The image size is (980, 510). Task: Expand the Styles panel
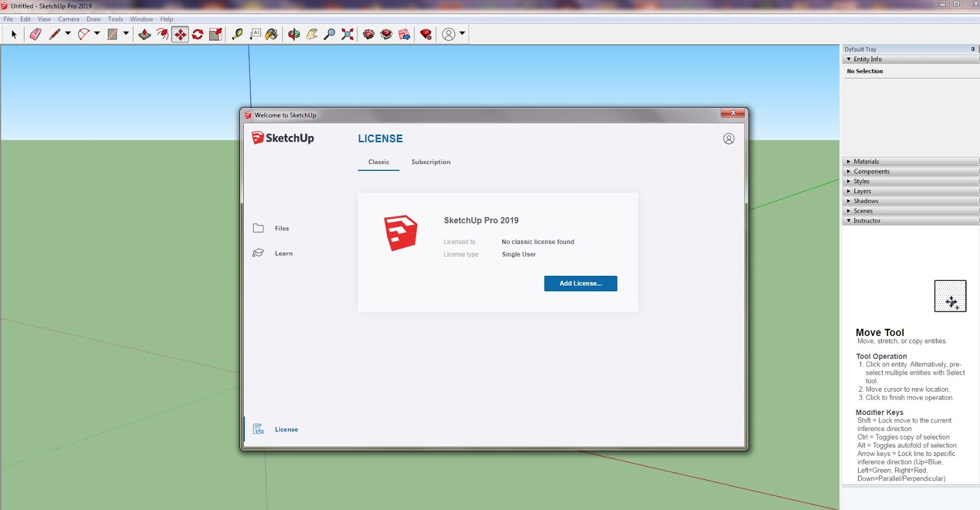coord(911,181)
